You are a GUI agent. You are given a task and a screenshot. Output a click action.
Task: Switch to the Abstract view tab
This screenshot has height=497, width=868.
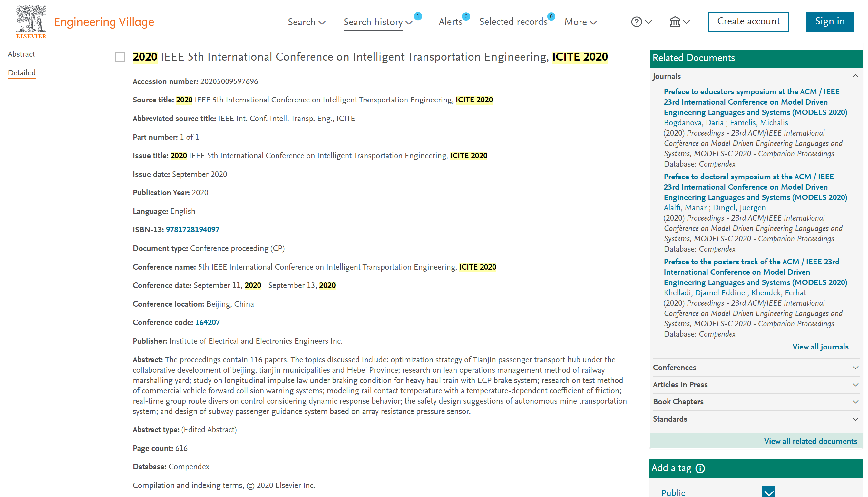(21, 54)
